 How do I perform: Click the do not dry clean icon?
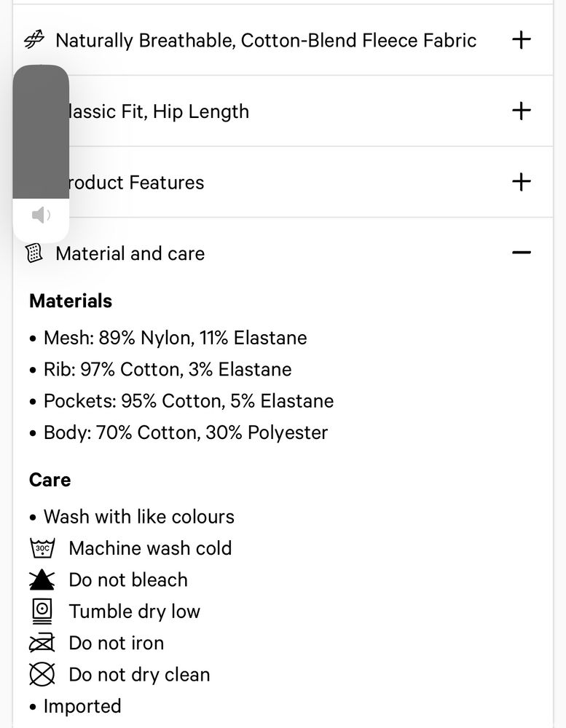(42, 675)
